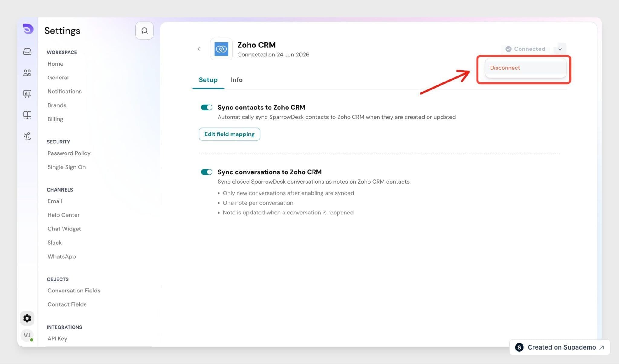The width and height of the screenshot is (619, 364).
Task: Open General settings
Action: (58, 78)
